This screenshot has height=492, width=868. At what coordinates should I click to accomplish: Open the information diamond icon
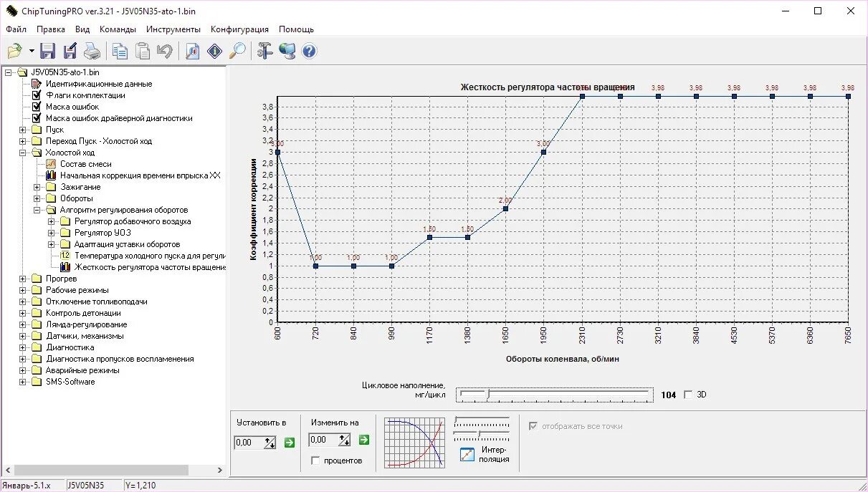click(214, 51)
